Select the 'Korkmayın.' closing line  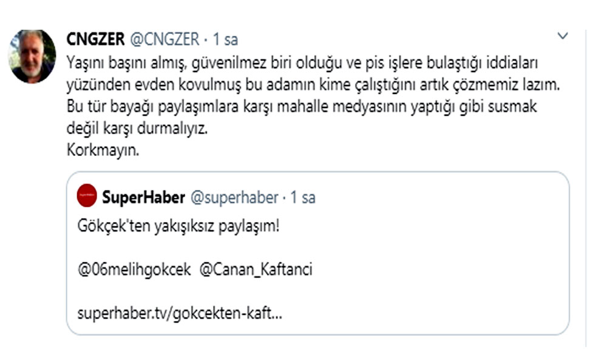pyautogui.click(x=103, y=150)
